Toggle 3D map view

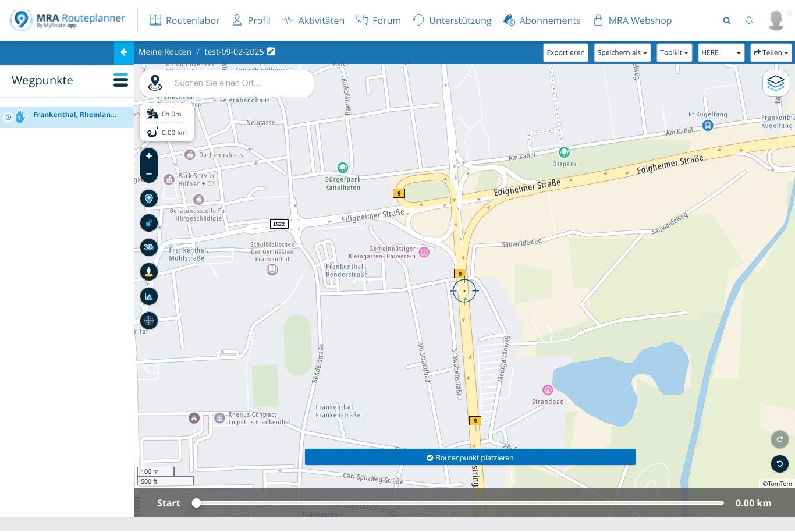click(x=149, y=247)
